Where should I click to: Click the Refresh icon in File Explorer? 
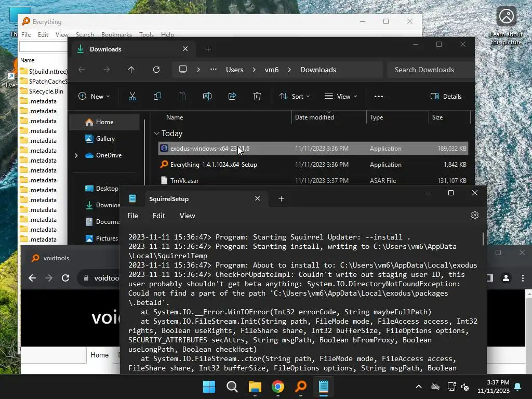156,70
